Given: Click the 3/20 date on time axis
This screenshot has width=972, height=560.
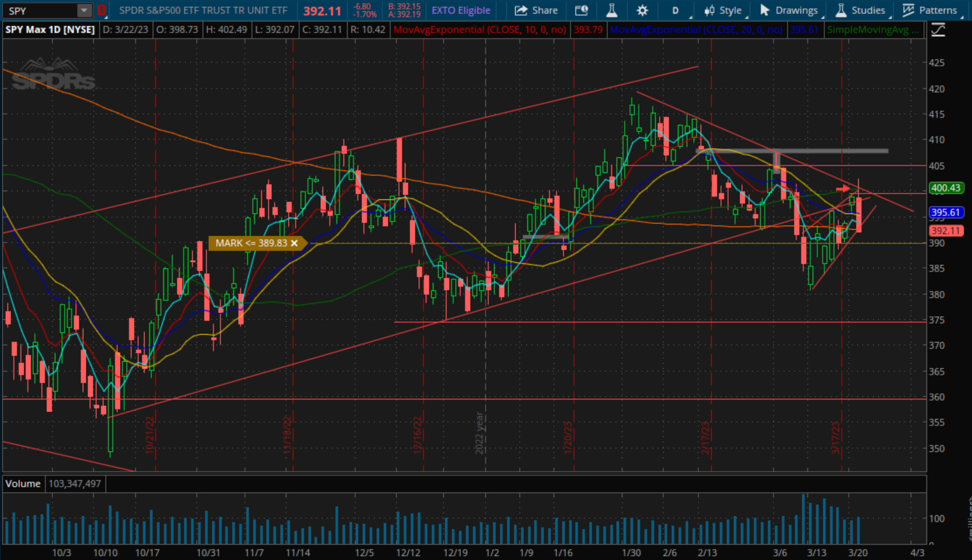Looking at the screenshot, I should (x=858, y=552).
